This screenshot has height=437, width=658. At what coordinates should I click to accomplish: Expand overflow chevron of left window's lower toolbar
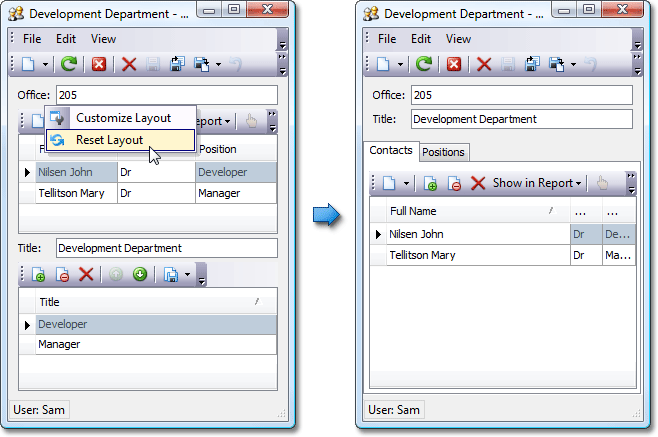click(201, 281)
